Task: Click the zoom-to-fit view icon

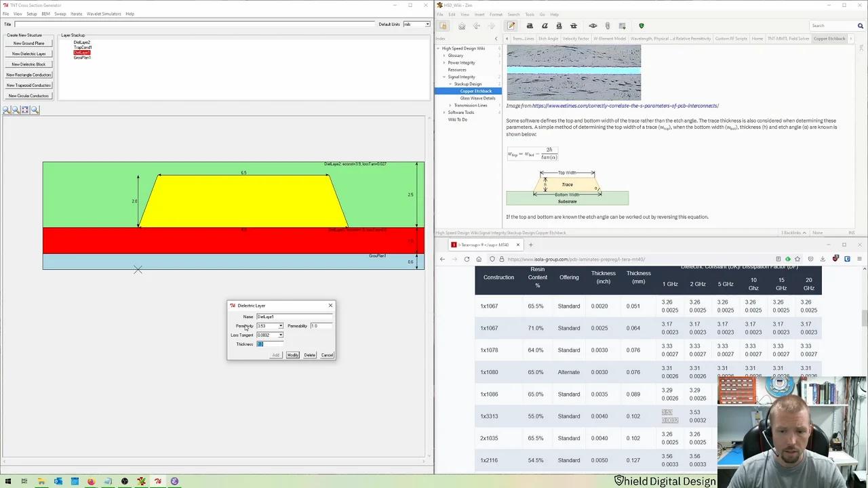Action: 25,110
